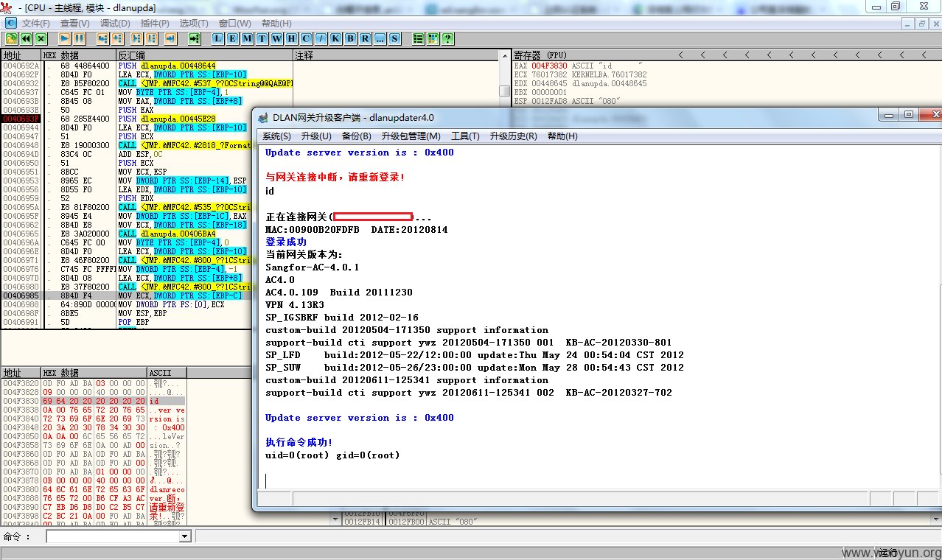Open the Memory map with the M icon
The height and width of the screenshot is (560, 942).
click(x=248, y=38)
